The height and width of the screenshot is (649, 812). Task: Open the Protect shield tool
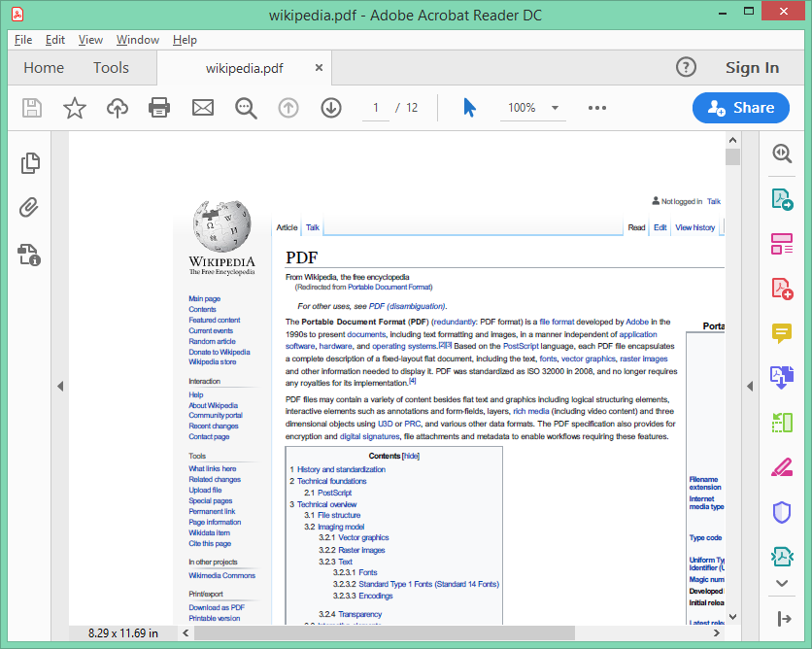(x=782, y=512)
